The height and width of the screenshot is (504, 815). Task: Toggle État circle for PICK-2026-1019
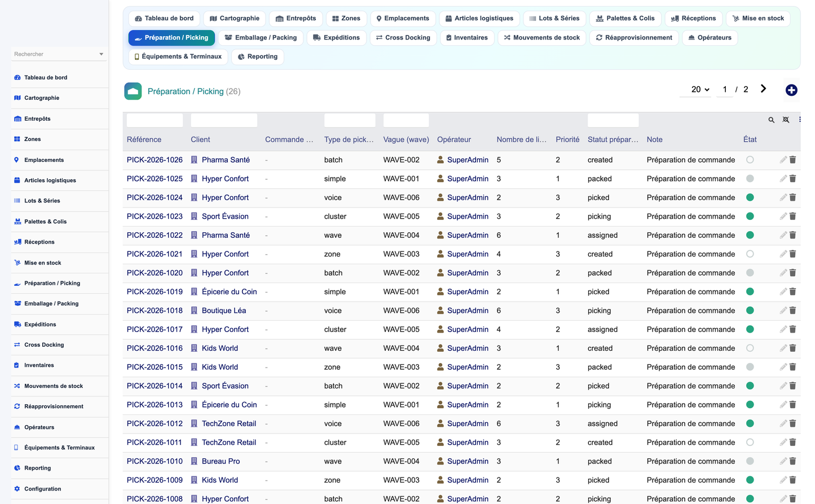[750, 292]
